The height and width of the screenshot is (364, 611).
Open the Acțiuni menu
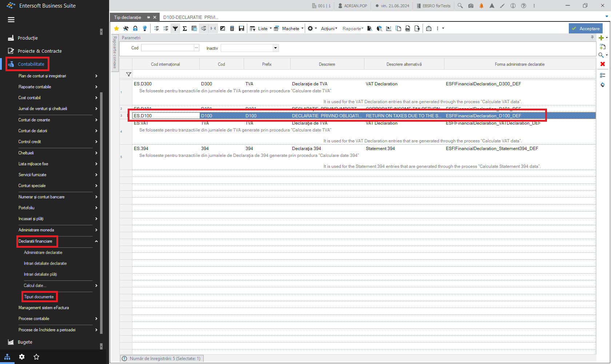[x=329, y=28]
